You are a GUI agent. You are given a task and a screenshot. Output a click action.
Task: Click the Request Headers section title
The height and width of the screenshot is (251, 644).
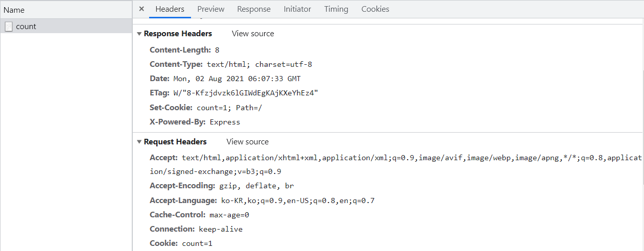click(x=175, y=142)
